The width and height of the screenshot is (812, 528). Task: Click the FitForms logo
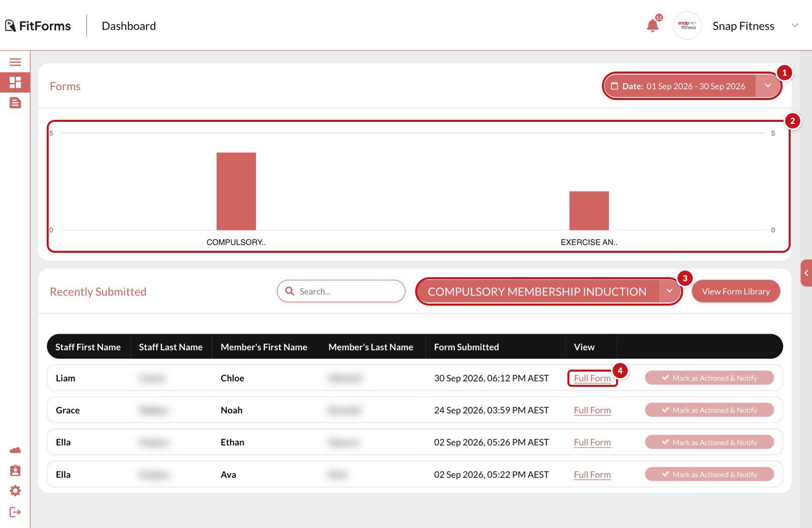point(38,25)
